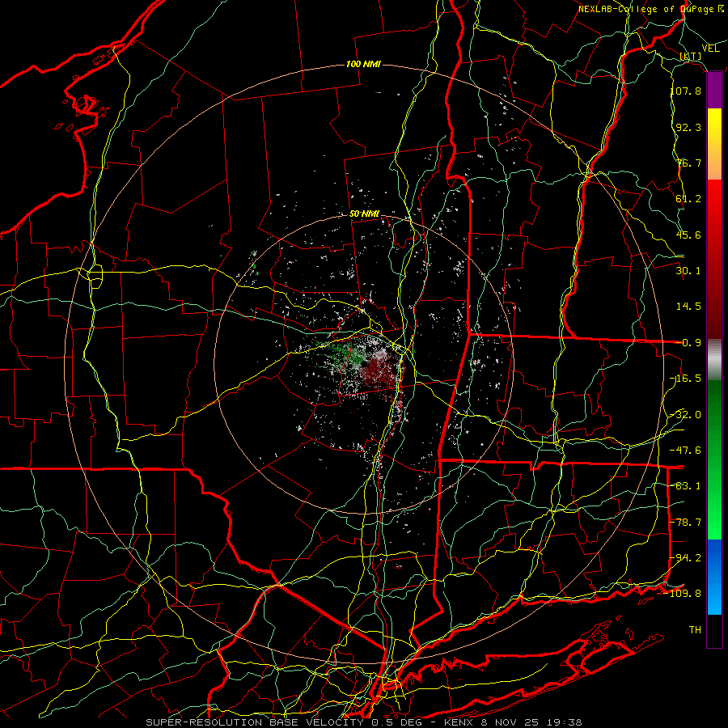728x728 pixels.
Task: Click the [KT] units label
Action: click(691, 57)
